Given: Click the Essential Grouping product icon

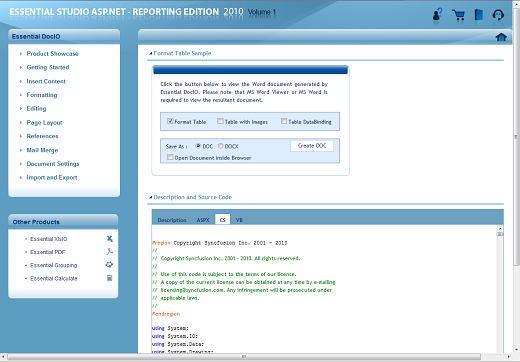Looking at the screenshot, I should (109, 265).
